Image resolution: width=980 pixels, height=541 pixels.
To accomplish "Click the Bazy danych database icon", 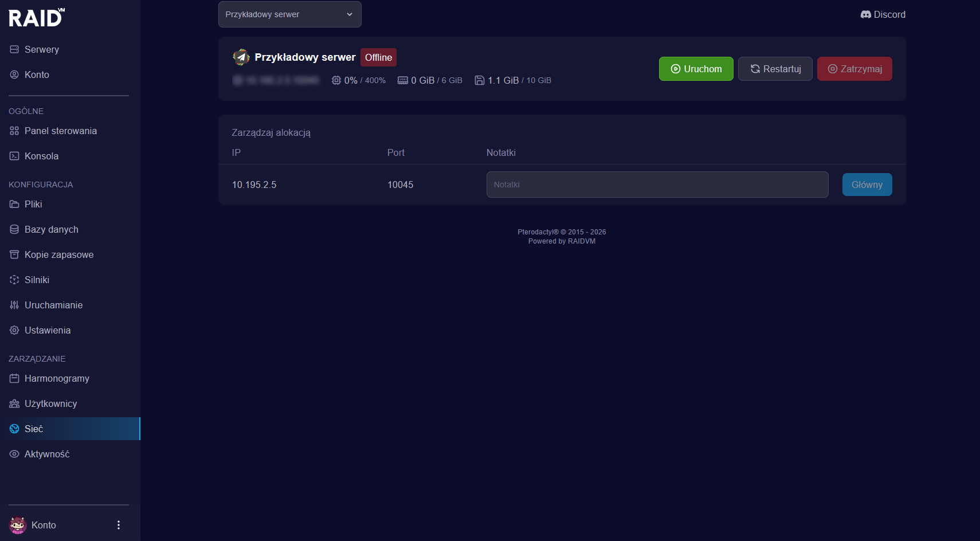I will (14, 229).
